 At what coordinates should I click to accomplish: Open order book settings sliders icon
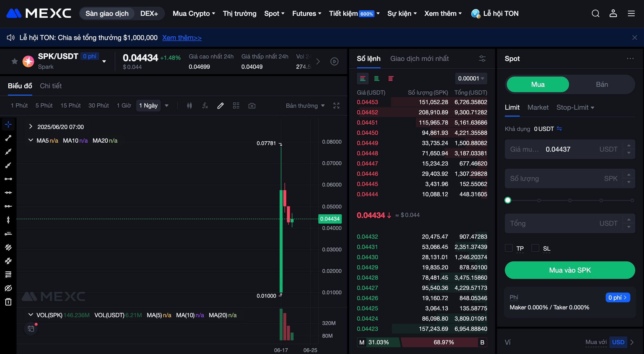482,59
